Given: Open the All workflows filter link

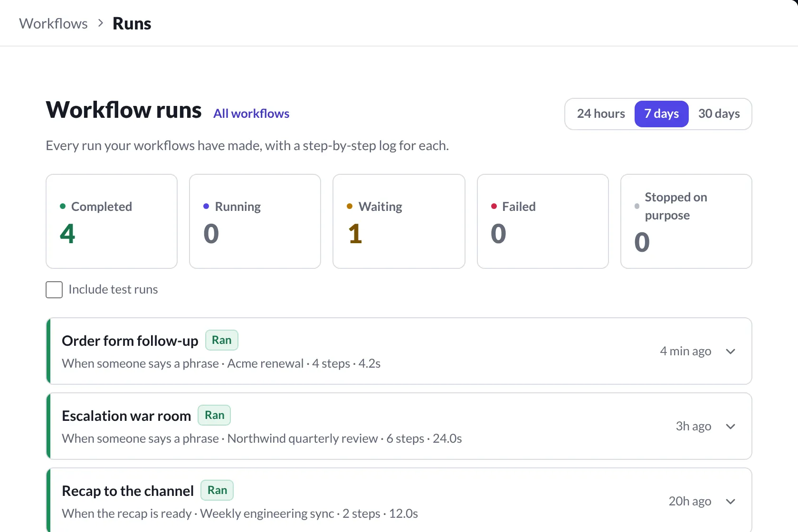Looking at the screenshot, I should tap(251, 114).
